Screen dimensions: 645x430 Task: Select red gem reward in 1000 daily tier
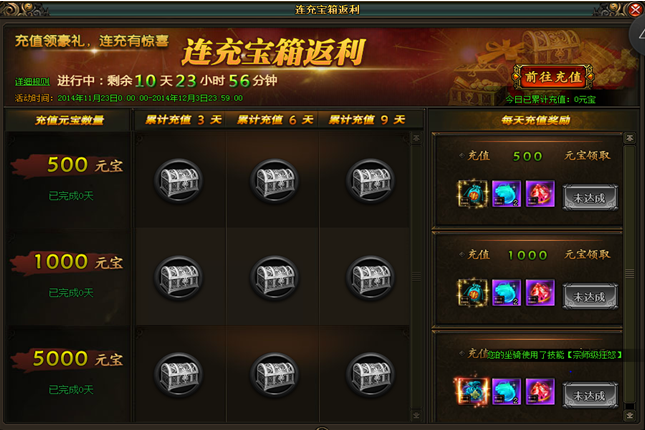coord(540,293)
